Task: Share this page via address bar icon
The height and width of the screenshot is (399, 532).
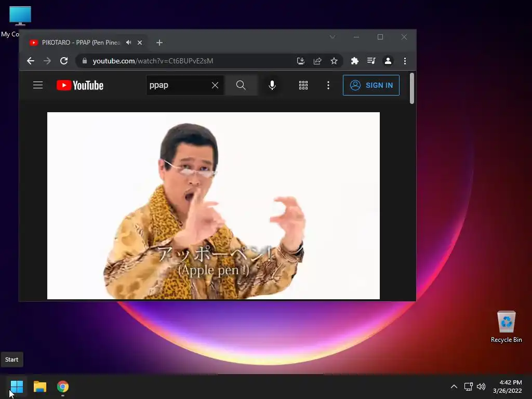Action: pyautogui.click(x=317, y=61)
